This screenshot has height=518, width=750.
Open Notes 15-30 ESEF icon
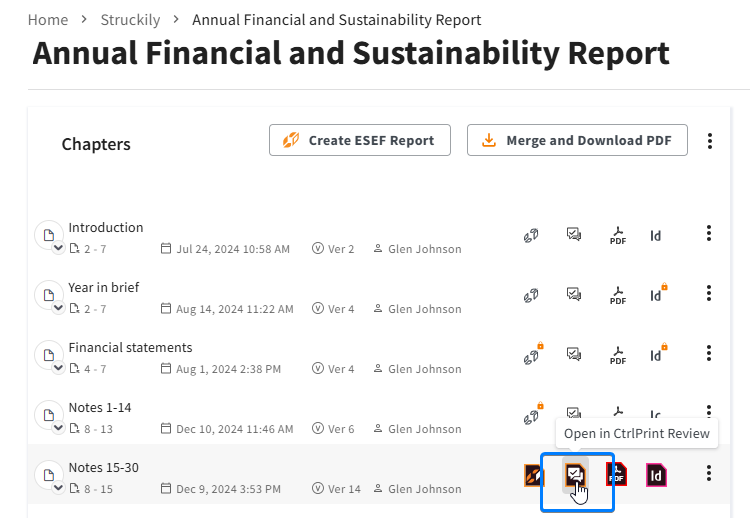coord(534,475)
